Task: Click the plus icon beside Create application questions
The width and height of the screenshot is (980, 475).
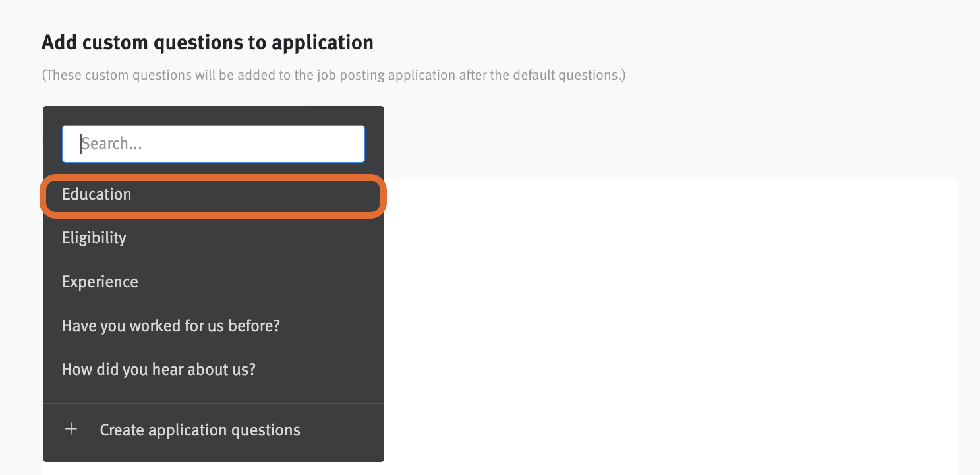Action: tap(71, 429)
